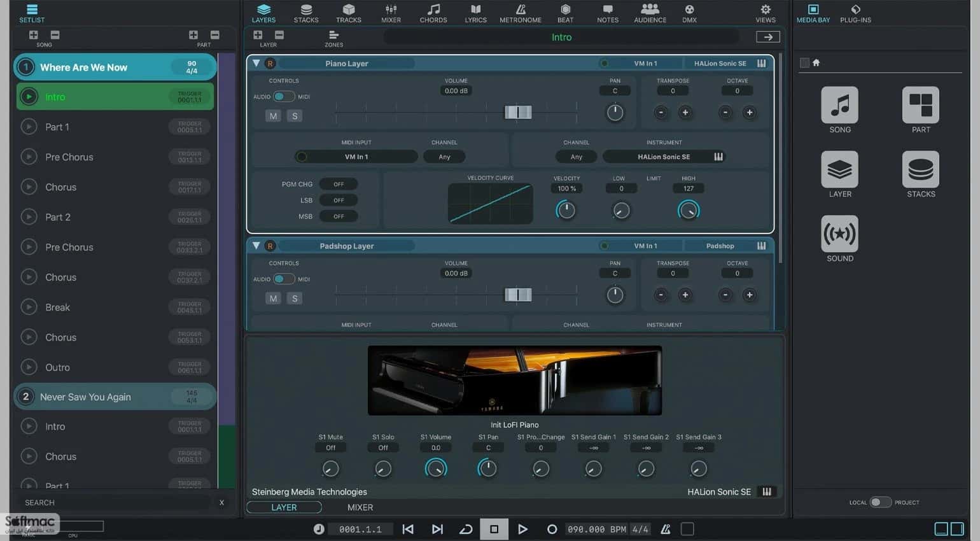The width and height of the screenshot is (980, 541).
Task: Mute the Piano Layer
Action: pos(273,116)
